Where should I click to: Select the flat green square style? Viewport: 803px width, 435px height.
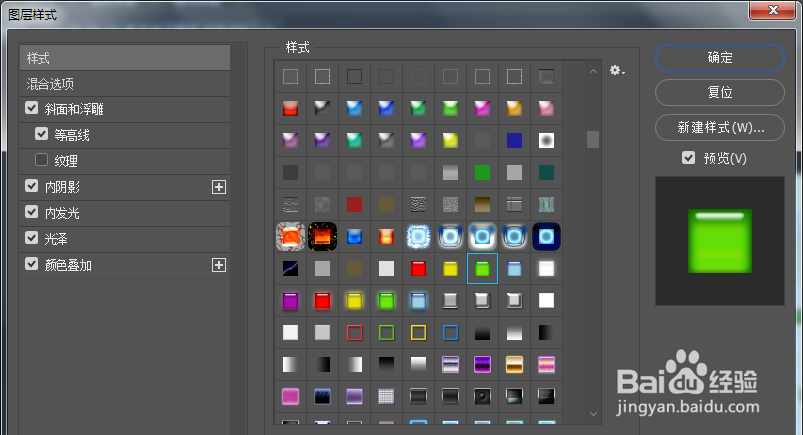[x=482, y=173]
